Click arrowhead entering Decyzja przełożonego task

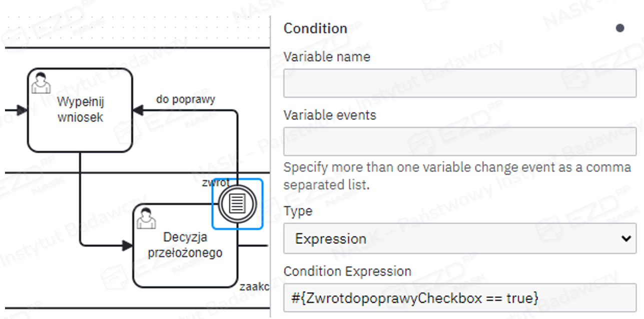(127, 245)
